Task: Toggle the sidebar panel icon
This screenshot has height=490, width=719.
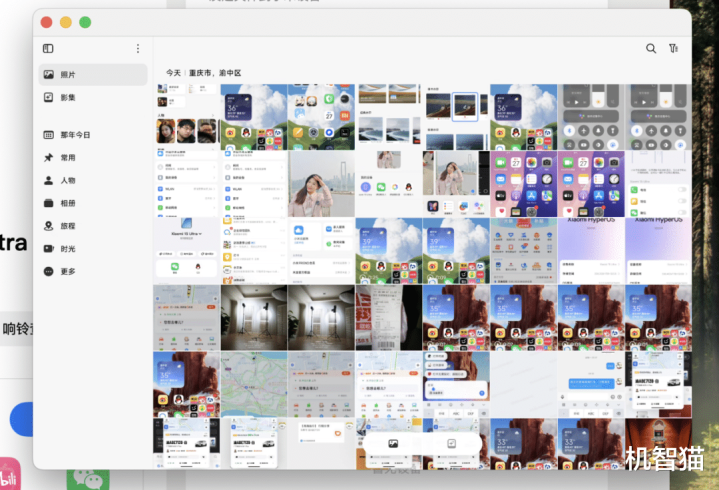Action: pos(48,48)
